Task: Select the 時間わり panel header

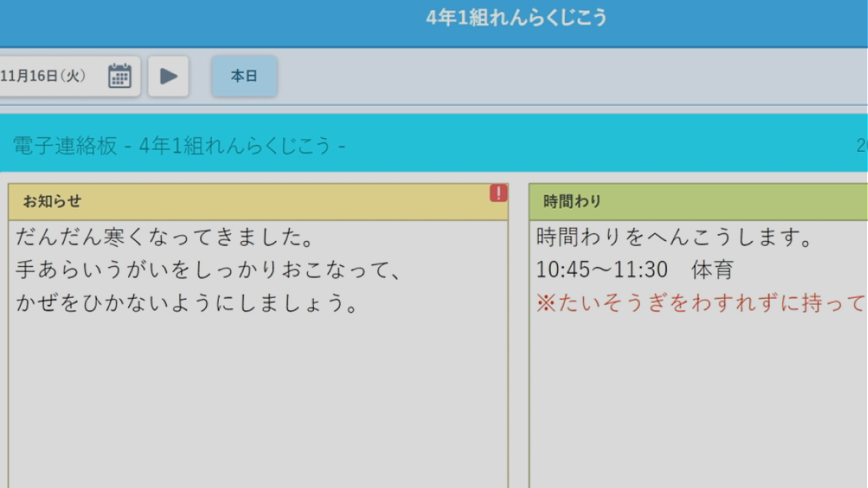Action: [572, 202]
